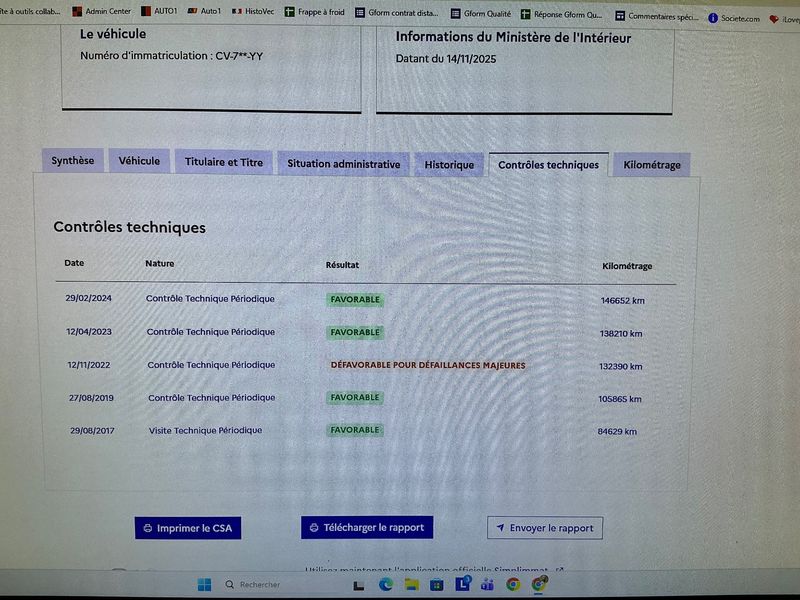Click the Admin Center bookmark

pos(102,12)
